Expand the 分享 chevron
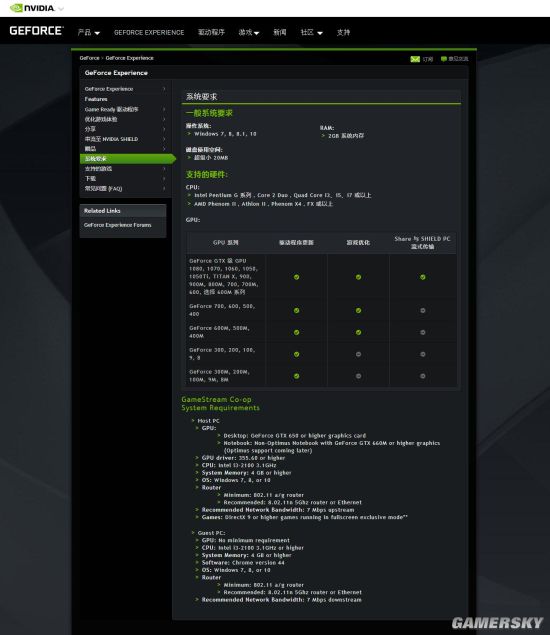The height and width of the screenshot is (635, 550). click(164, 129)
